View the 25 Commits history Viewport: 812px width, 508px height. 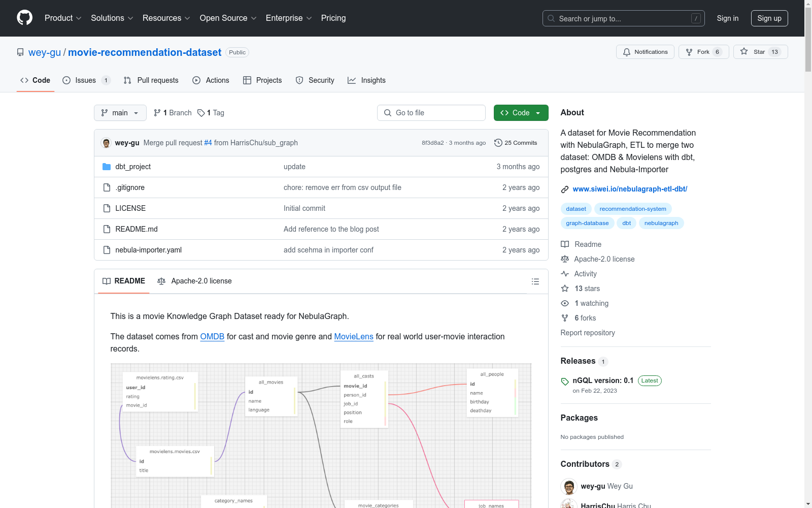click(516, 143)
